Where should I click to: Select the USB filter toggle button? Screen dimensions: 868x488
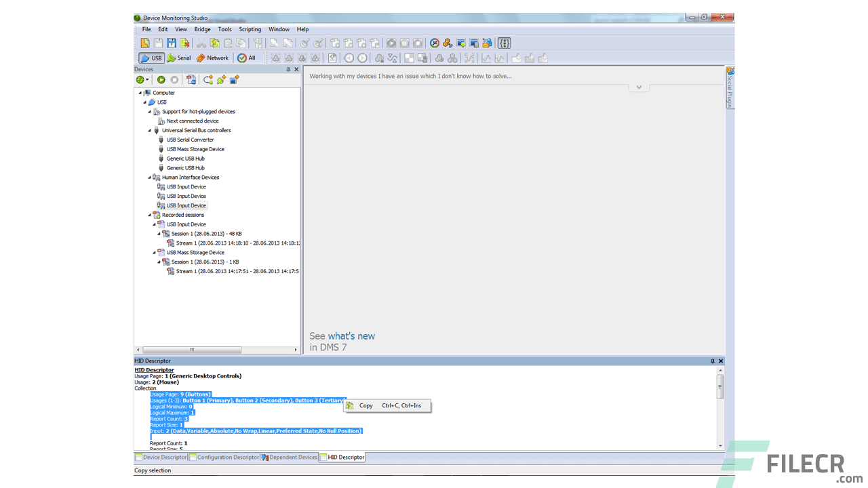(x=151, y=58)
